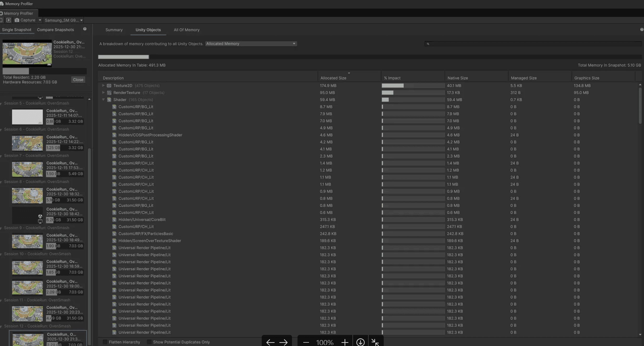Click sort arrow above Allocated Size
This screenshot has width=644, height=346.
tap(349, 73)
